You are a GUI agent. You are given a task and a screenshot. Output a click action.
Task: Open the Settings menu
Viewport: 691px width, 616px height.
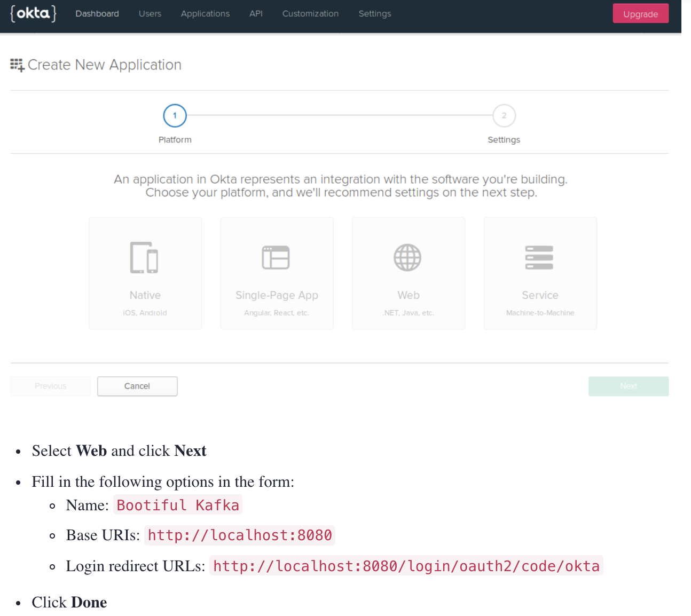[x=374, y=13]
